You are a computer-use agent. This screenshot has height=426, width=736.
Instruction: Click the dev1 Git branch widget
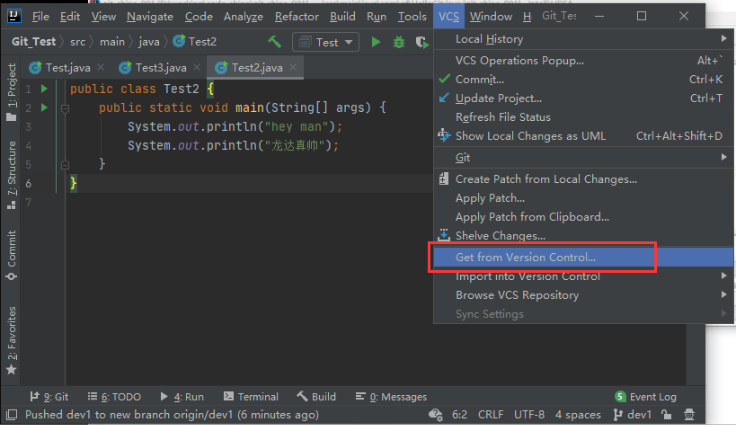tap(633, 415)
